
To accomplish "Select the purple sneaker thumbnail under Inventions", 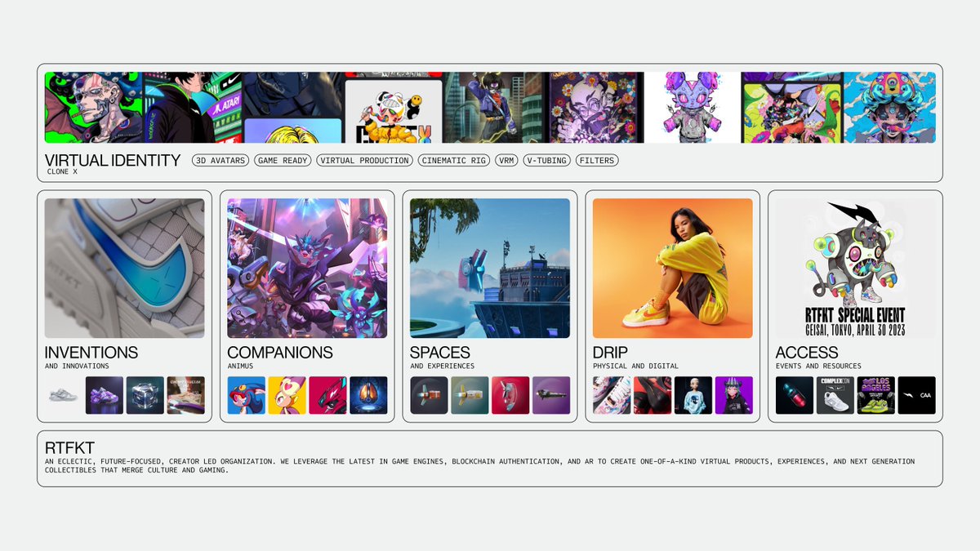I will (105, 395).
